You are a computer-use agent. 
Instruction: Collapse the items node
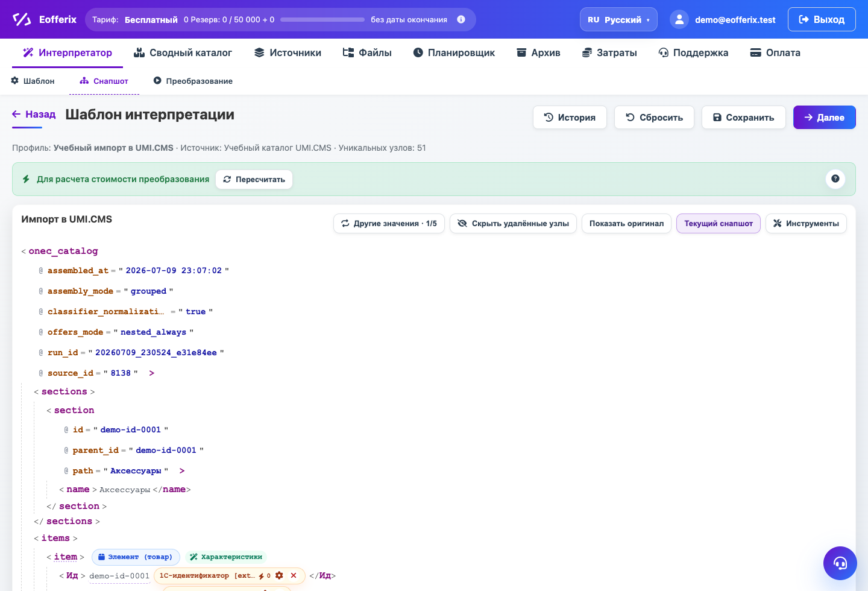(55, 538)
